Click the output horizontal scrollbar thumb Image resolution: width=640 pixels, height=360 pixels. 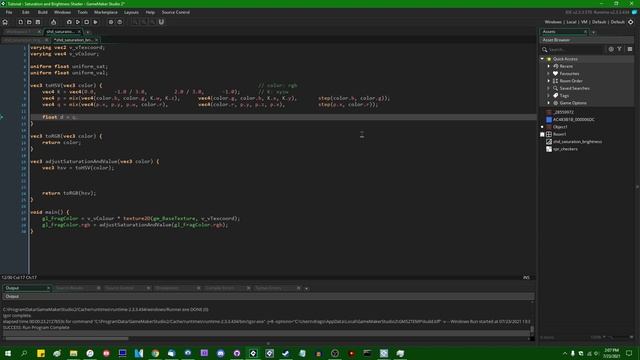tap(67, 338)
